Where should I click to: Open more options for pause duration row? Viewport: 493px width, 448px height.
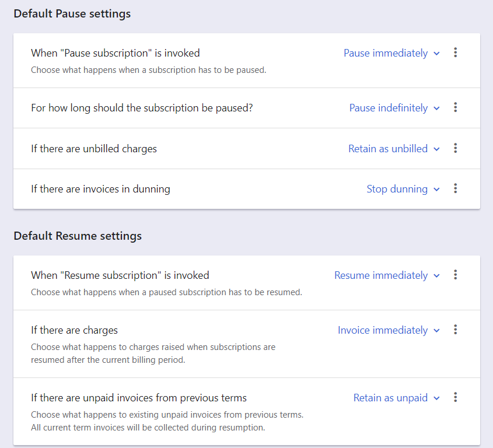click(x=456, y=108)
